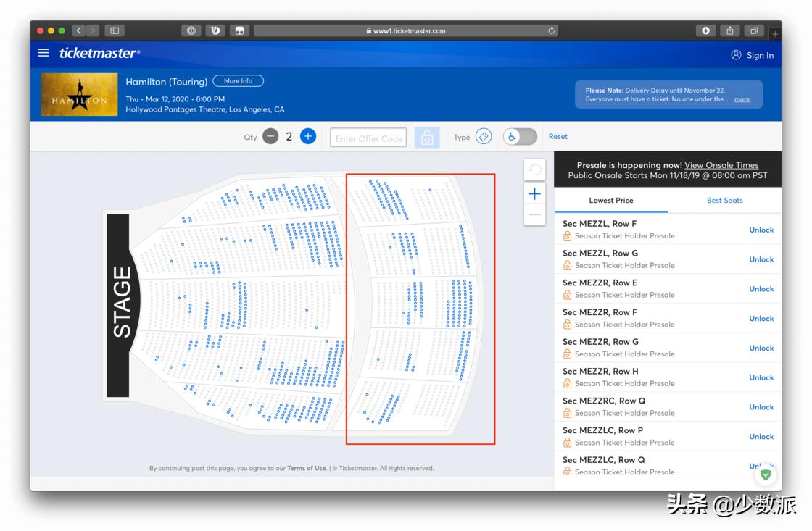This screenshot has height=531, width=812.
Task: Click the ticketmaster logo
Action: (99, 53)
